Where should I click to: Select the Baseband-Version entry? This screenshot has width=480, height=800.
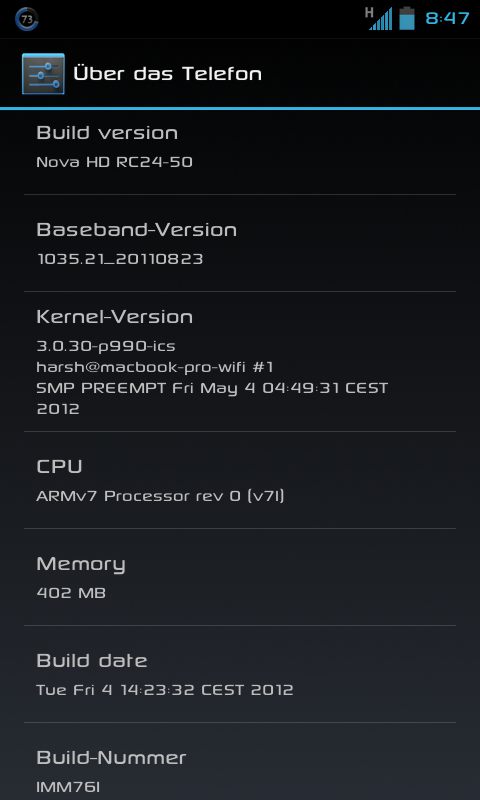point(240,243)
